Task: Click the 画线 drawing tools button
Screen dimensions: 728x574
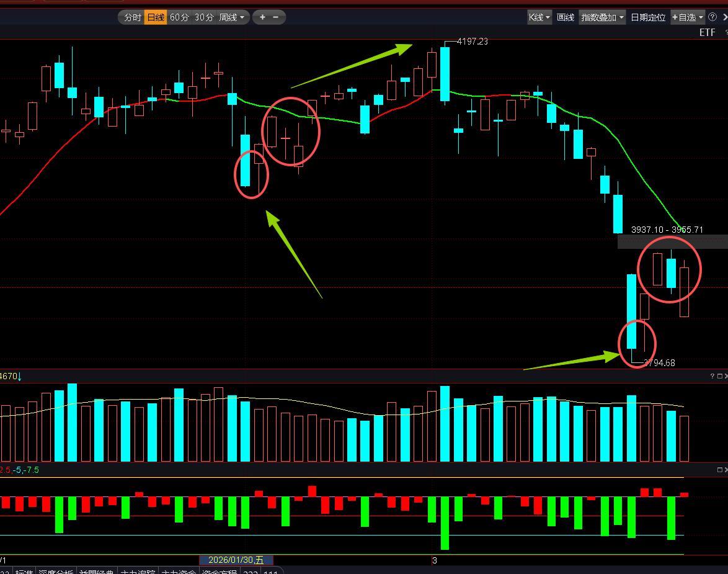Action: (x=566, y=17)
